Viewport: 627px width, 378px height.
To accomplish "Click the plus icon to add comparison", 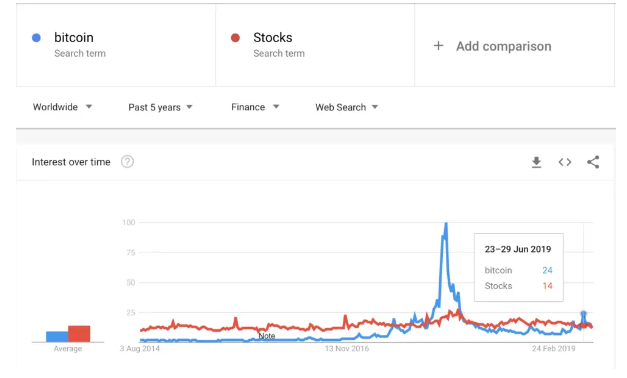I will point(438,46).
